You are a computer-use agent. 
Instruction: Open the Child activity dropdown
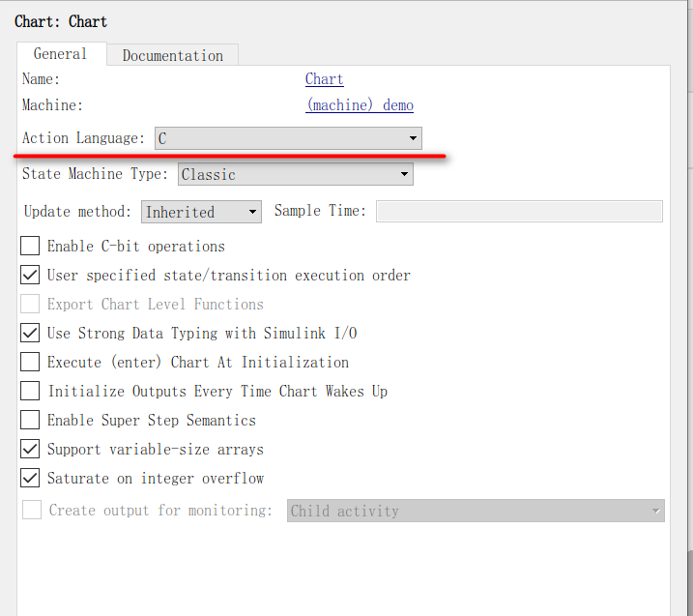point(475,511)
